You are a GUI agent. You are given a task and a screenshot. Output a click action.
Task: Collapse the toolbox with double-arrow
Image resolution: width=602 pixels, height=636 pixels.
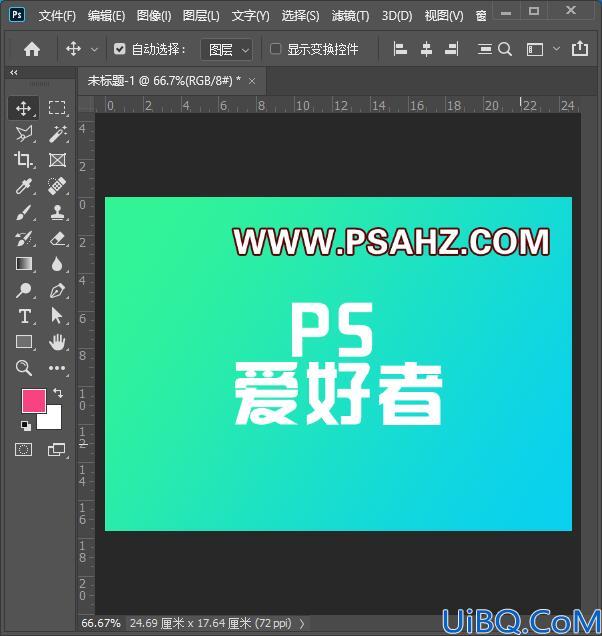pos(14,73)
